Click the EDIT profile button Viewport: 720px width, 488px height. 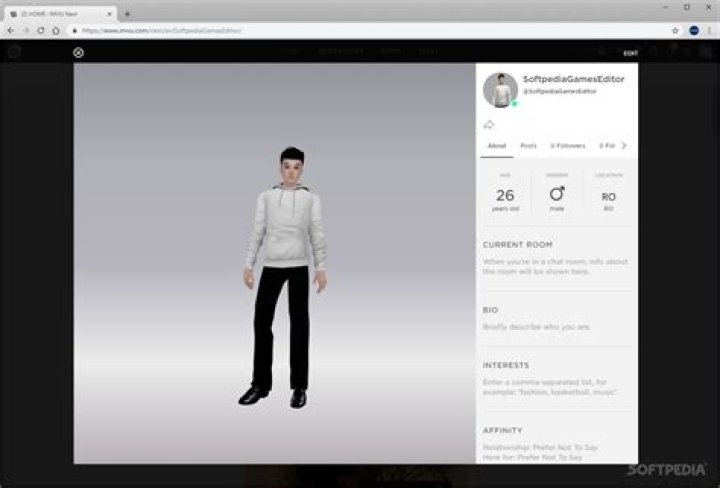[630, 53]
